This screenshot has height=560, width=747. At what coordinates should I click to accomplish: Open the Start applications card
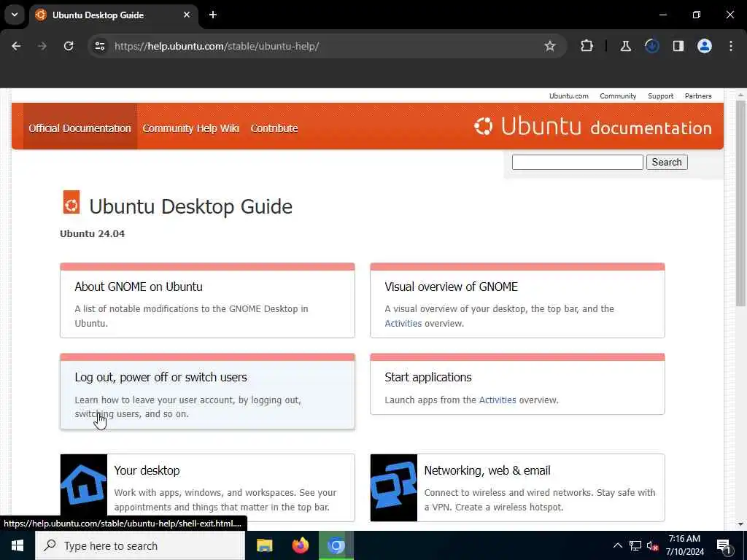(x=517, y=384)
